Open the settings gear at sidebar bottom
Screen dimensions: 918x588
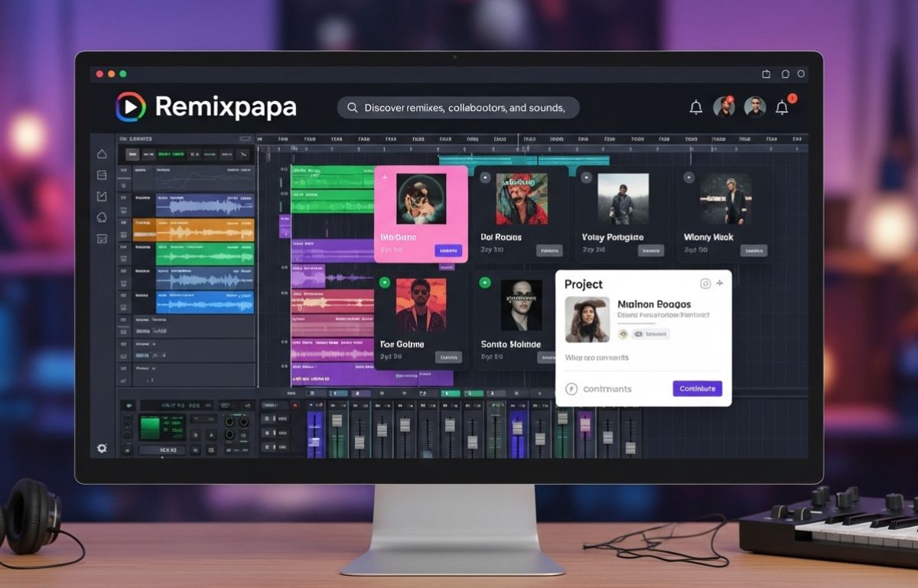(102, 448)
